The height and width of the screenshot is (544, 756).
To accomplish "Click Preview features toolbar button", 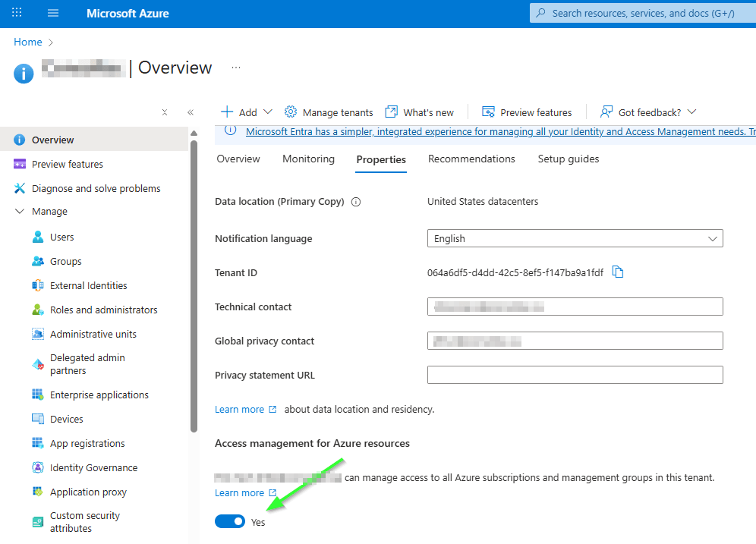I will pos(527,112).
